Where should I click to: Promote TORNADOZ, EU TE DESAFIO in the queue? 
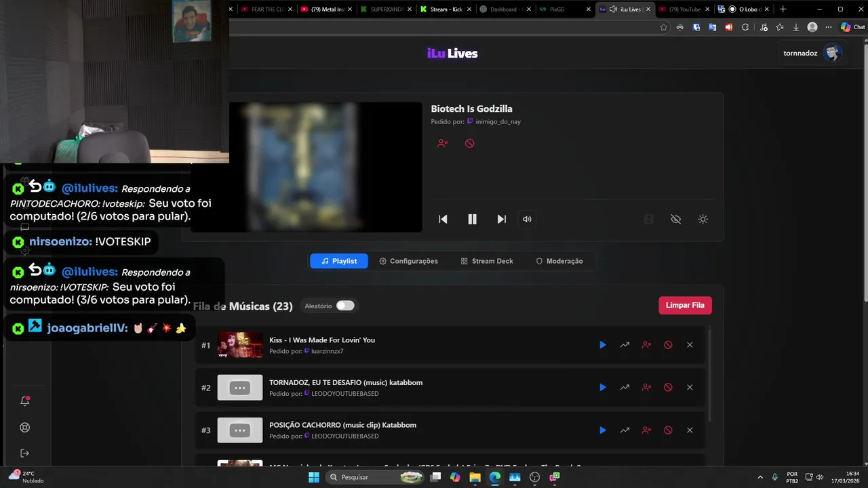[x=625, y=388]
